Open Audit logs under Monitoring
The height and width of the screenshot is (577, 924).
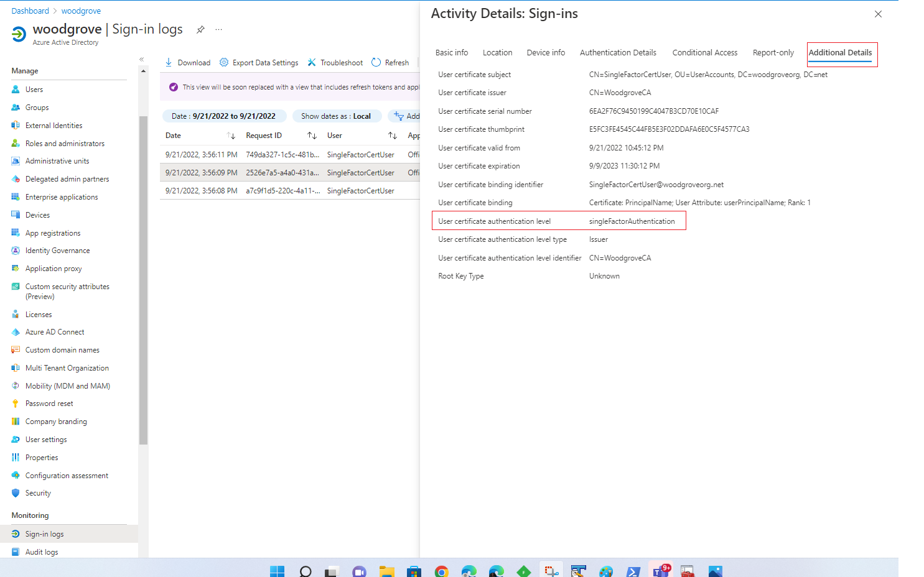[42, 552]
